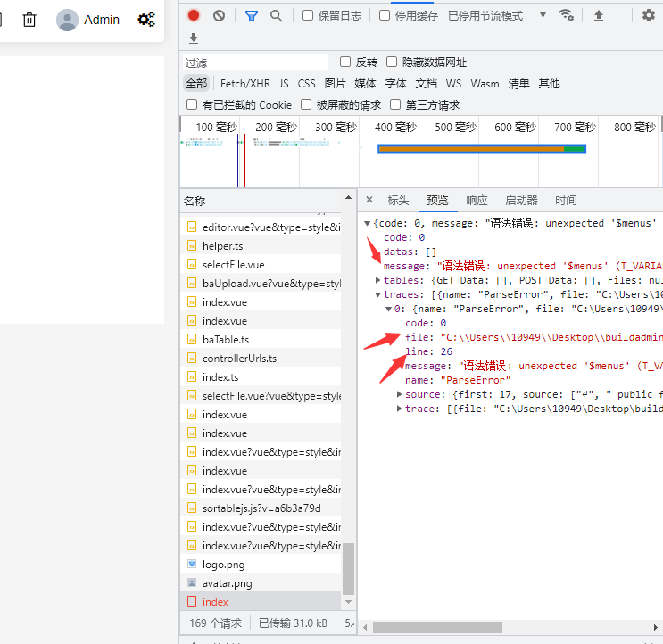This screenshot has width=663, height=644.
Task: Switch to the 响应 tab
Action: [477, 200]
